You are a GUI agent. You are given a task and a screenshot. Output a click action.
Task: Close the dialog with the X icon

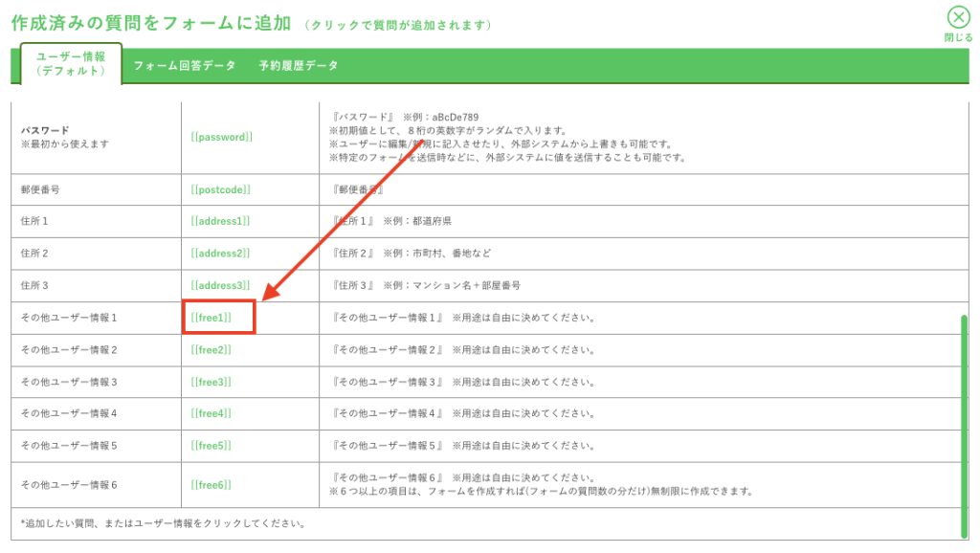click(958, 18)
